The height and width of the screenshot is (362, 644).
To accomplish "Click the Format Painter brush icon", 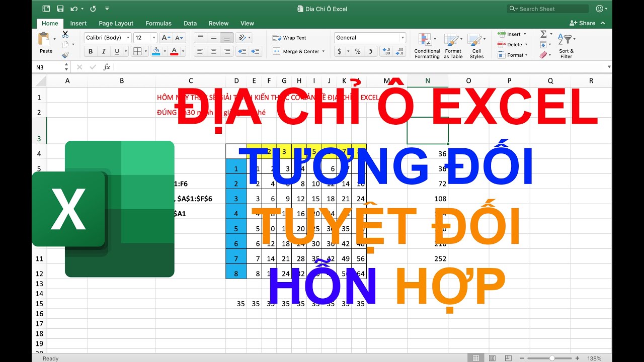I will (65, 55).
